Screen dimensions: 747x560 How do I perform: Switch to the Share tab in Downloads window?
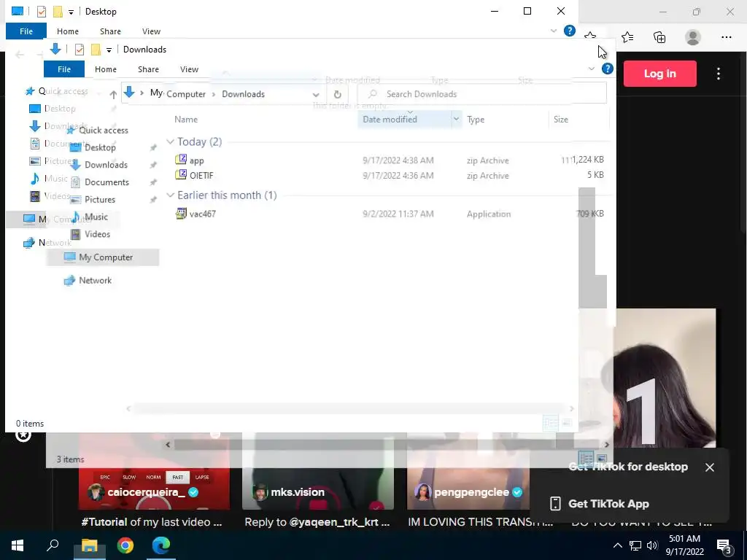pyautogui.click(x=148, y=69)
